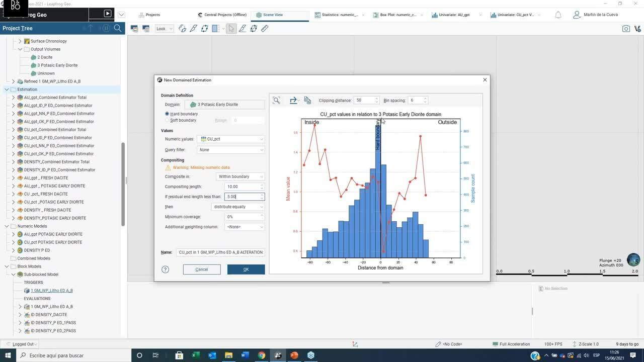Collapse the Output Volumes tree node
644x362 pixels.
20,49
